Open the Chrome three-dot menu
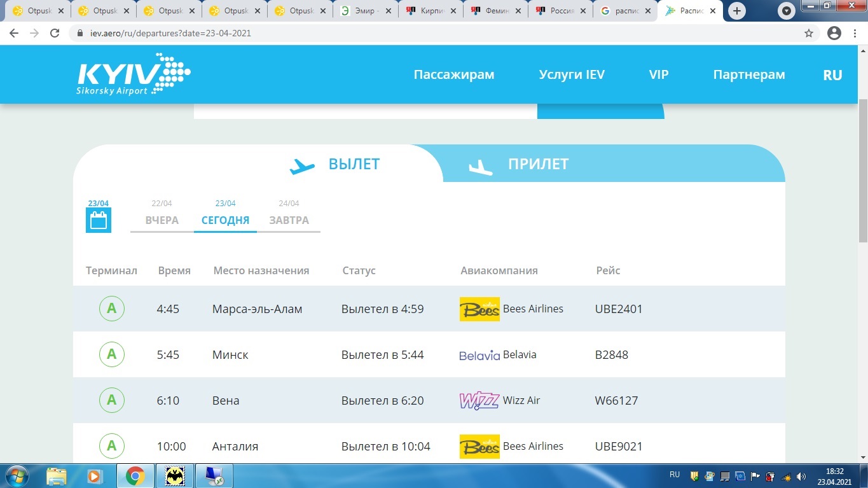868x488 pixels. 855,33
